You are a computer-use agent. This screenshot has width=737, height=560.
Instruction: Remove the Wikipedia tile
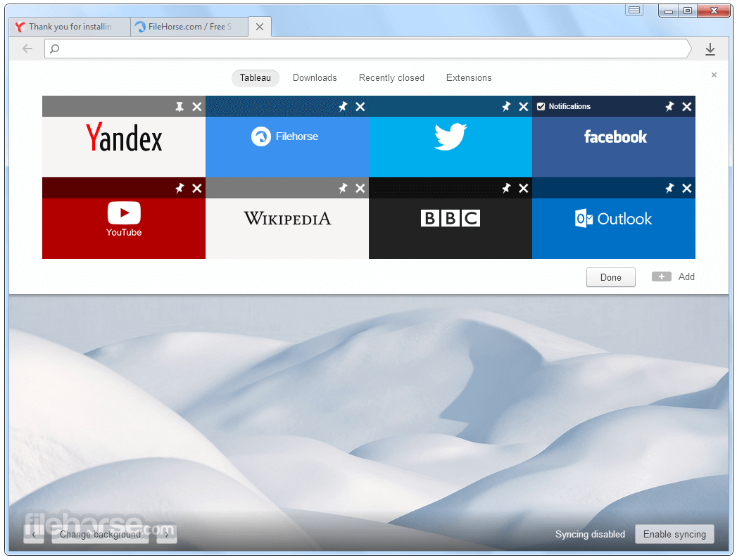360,189
